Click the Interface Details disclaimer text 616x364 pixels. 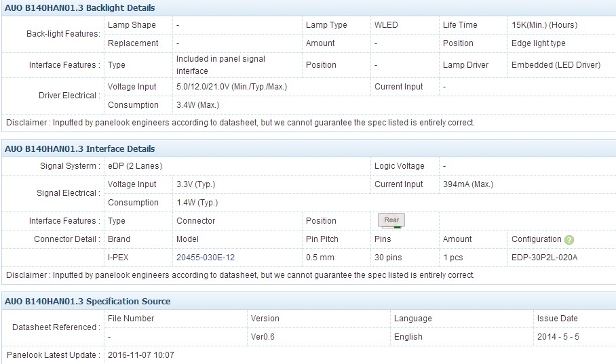coord(240,275)
